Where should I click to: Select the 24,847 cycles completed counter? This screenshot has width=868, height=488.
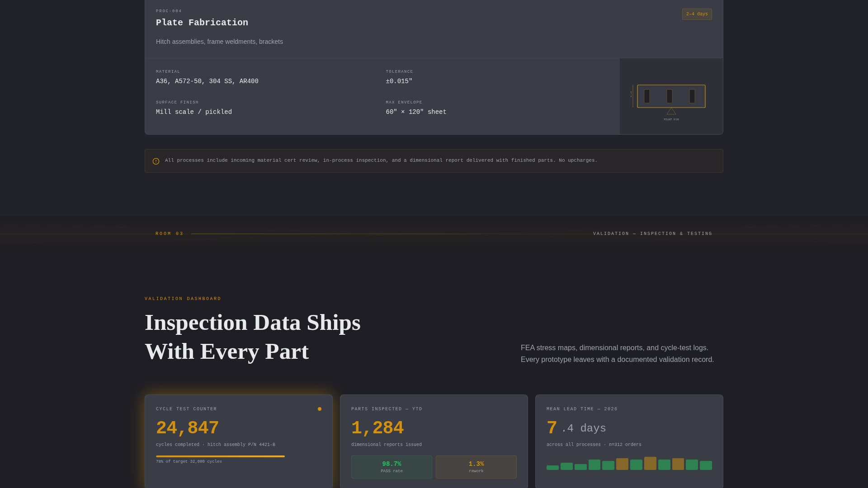[187, 427]
